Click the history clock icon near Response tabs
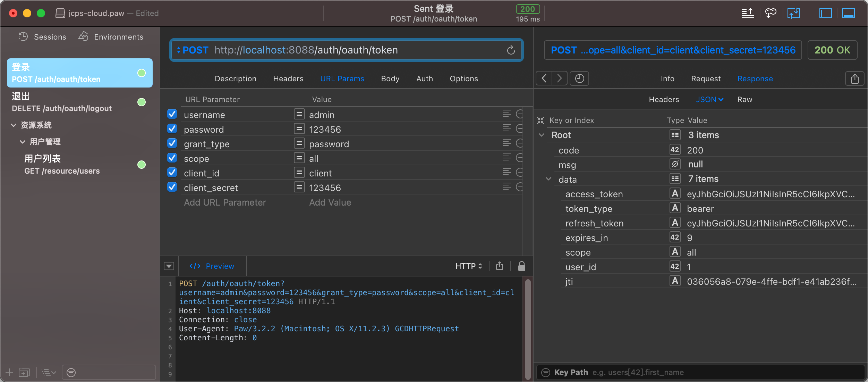 (579, 78)
